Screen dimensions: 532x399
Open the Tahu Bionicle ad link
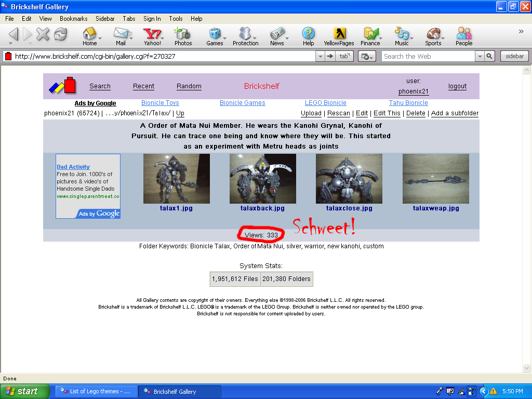click(408, 103)
